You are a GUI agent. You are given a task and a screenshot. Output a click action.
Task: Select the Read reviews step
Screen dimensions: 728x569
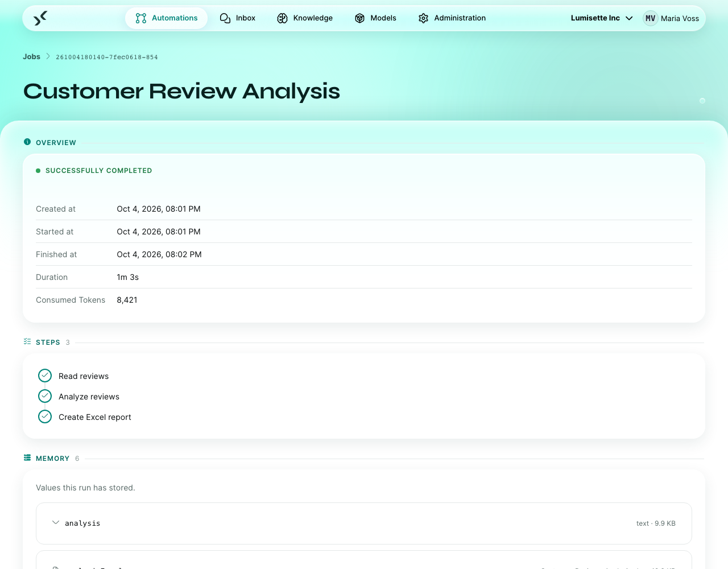[x=84, y=376]
